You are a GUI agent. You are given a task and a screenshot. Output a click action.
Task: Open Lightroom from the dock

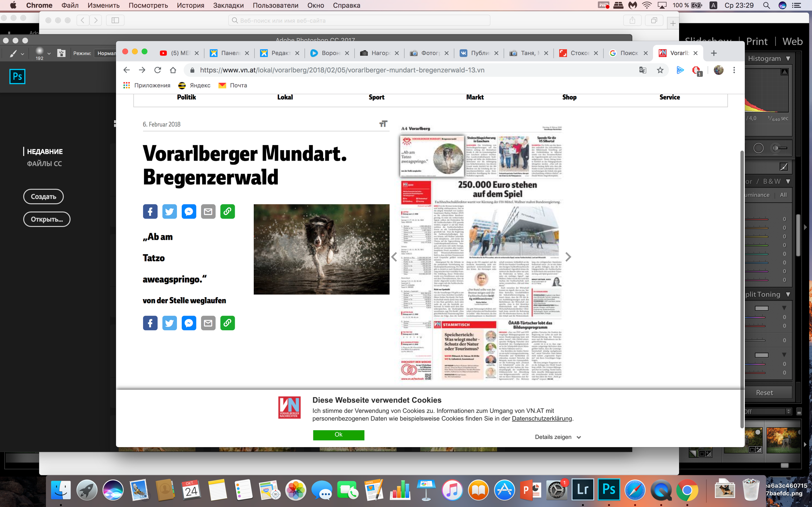(582, 490)
